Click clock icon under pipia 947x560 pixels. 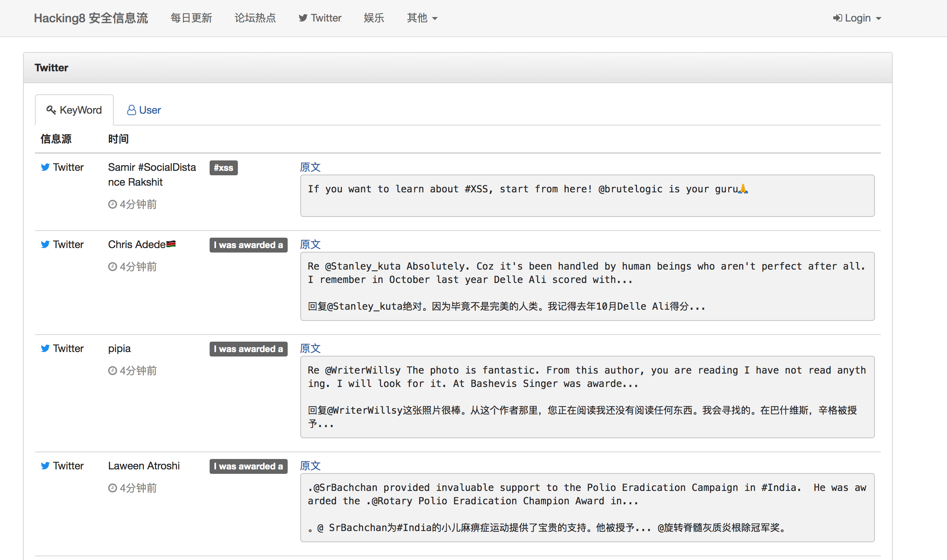click(113, 371)
